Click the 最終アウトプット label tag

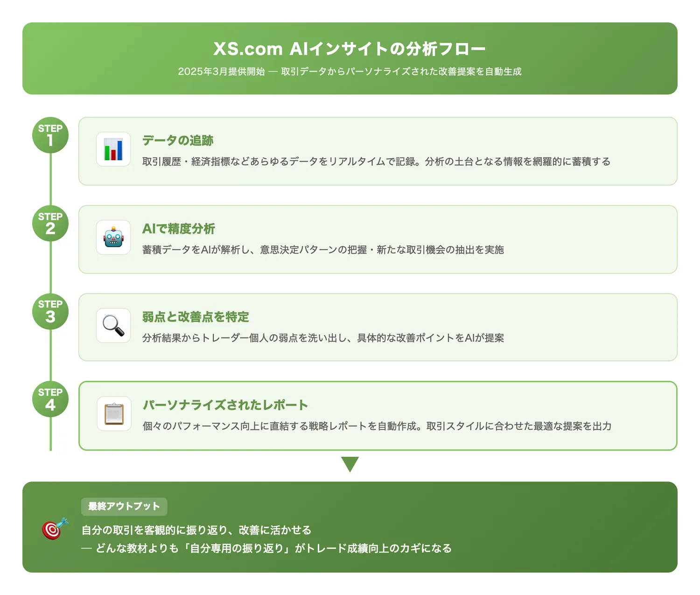[x=124, y=507]
